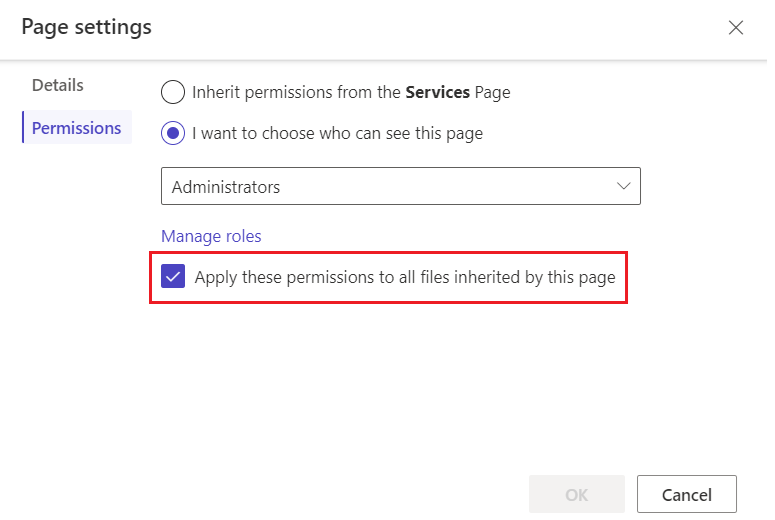This screenshot has width=775, height=520.
Task: Open the Manage roles link
Action: pyautogui.click(x=211, y=236)
